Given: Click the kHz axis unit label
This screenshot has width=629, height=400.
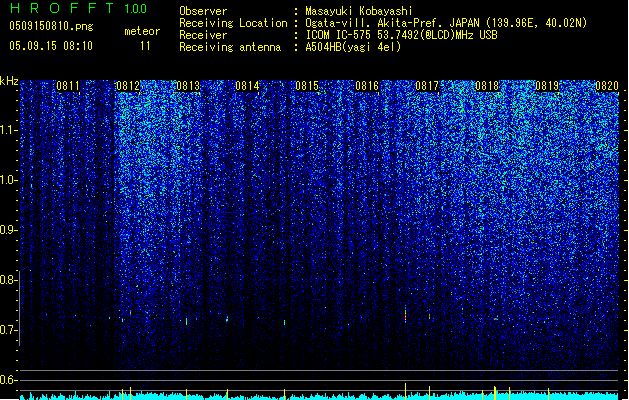Looking at the screenshot, I should tap(9, 81).
